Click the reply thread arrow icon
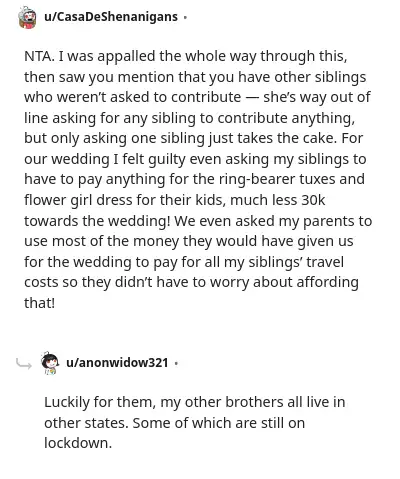 coord(24,364)
